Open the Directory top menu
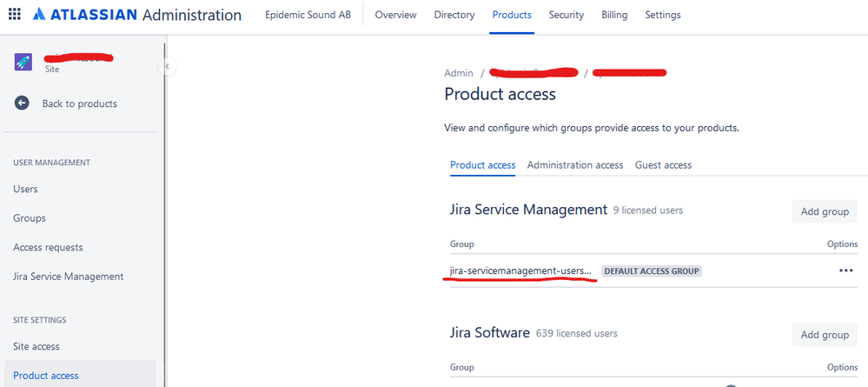 pos(454,15)
